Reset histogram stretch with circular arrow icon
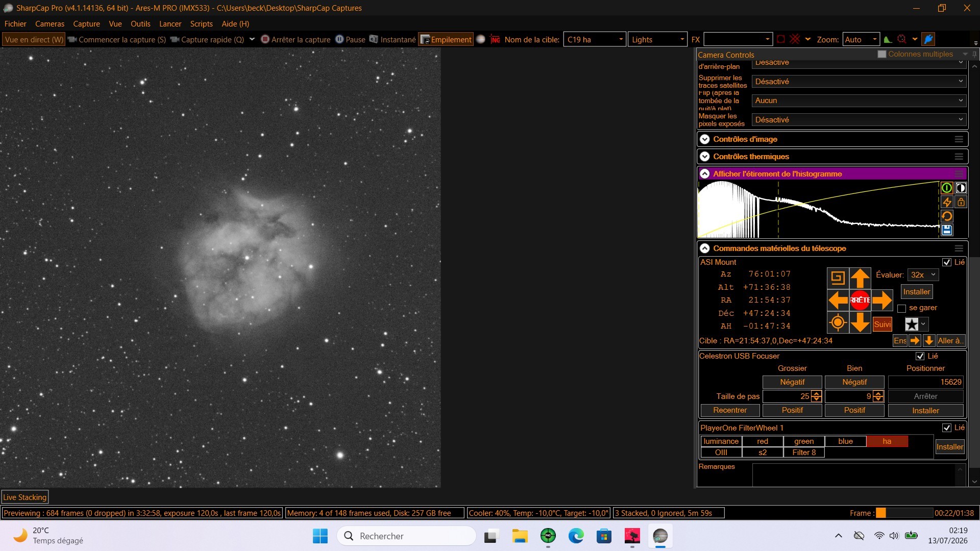This screenshot has height=551, width=980. (x=947, y=216)
